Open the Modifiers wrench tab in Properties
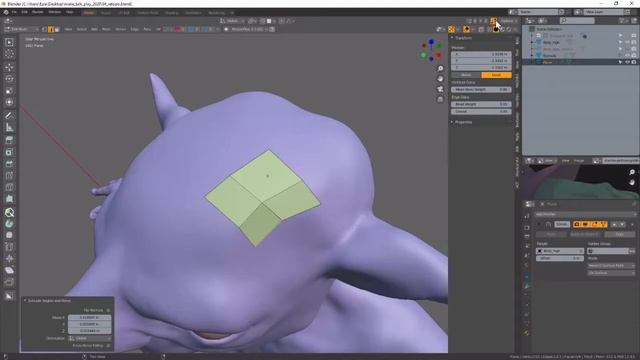 coord(527,285)
